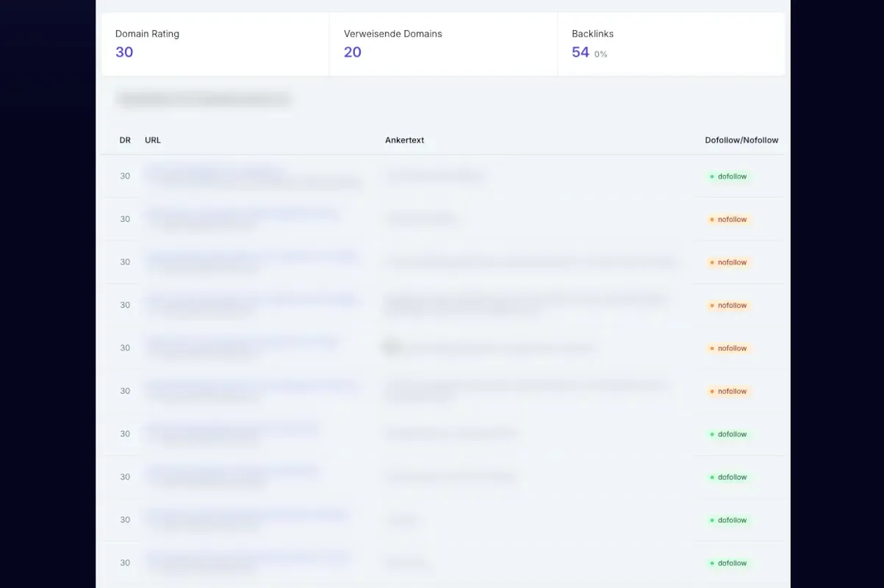Toggle the nofollow badge in the fourth row
The height and width of the screenshot is (588, 884).
tap(728, 305)
